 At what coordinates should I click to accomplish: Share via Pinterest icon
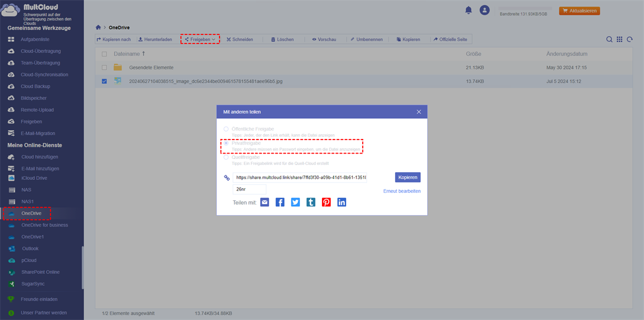326,202
